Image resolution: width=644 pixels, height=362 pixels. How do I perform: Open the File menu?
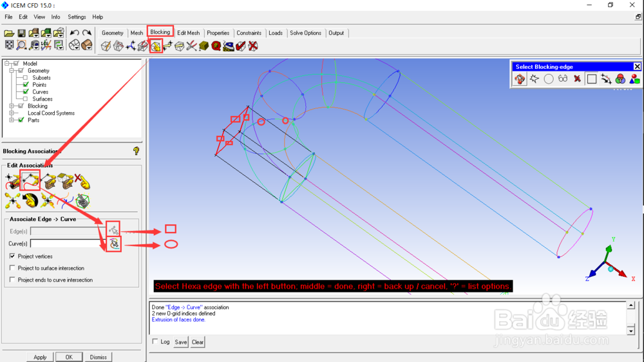(x=8, y=17)
